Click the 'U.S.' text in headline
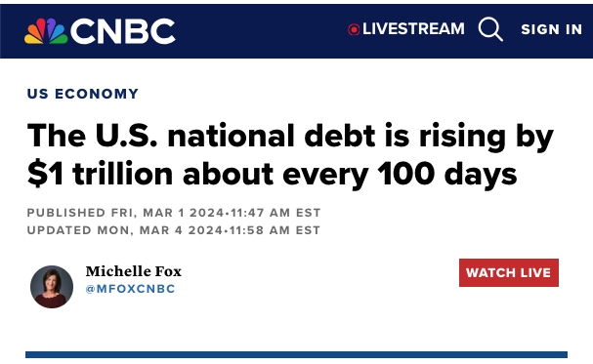 pyautogui.click(x=126, y=136)
